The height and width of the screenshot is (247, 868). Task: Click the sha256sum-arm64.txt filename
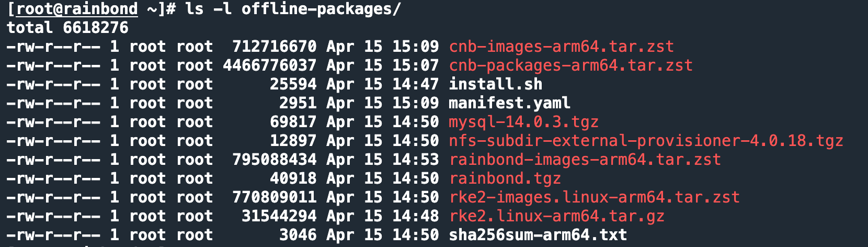click(x=538, y=235)
